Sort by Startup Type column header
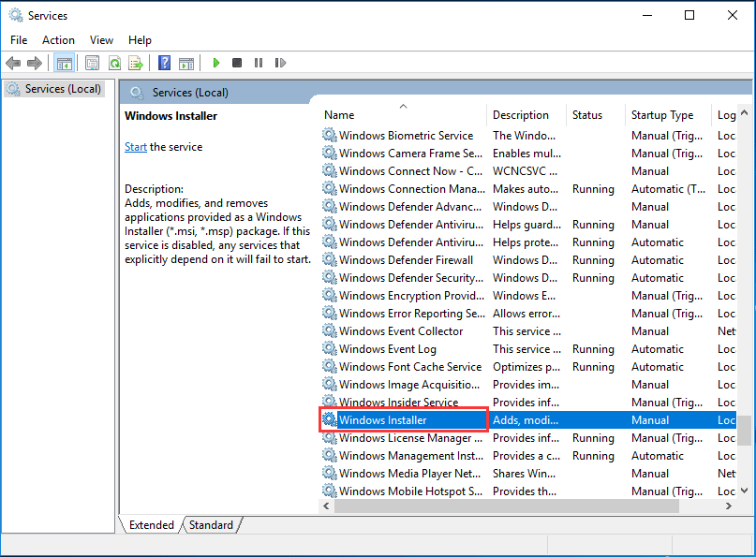The width and height of the screenshot is (756, 557). point(661,115)
